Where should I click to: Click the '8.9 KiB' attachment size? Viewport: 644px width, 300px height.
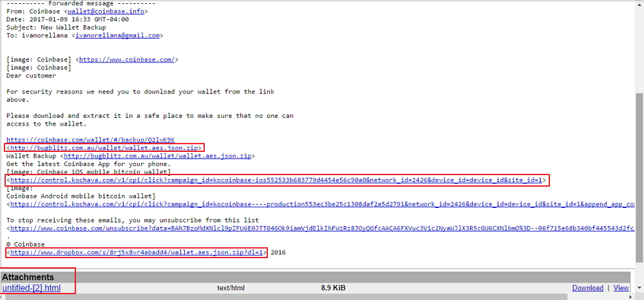[x=333, y=288]
